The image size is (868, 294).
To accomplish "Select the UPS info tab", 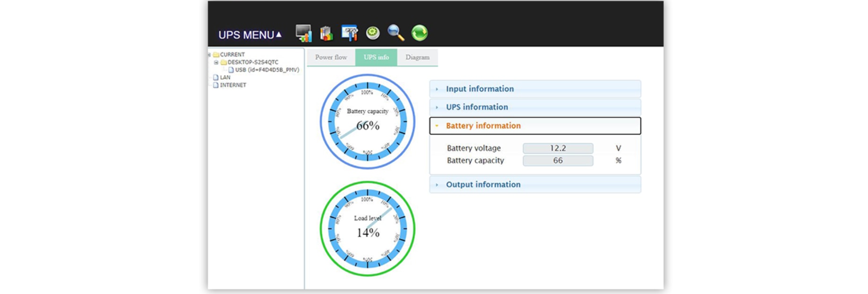I will click(376, 57).
